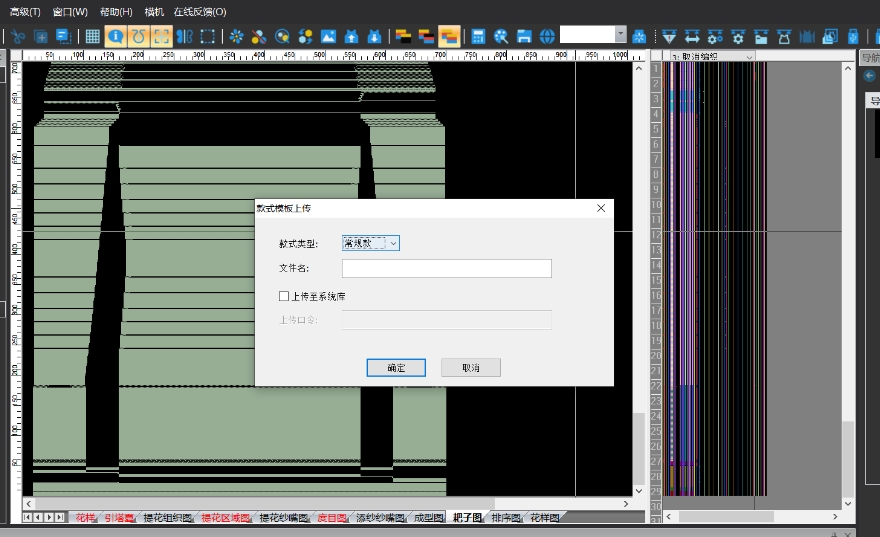Open the 取消编织 dropdown in right panel
This screenshot has width=880, height=537.
click(749, 57)
